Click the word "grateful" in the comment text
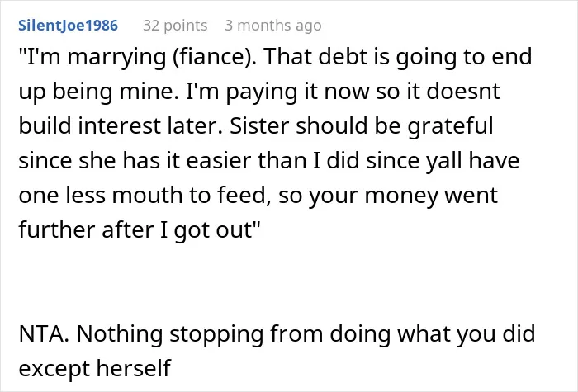 [450, 126]
